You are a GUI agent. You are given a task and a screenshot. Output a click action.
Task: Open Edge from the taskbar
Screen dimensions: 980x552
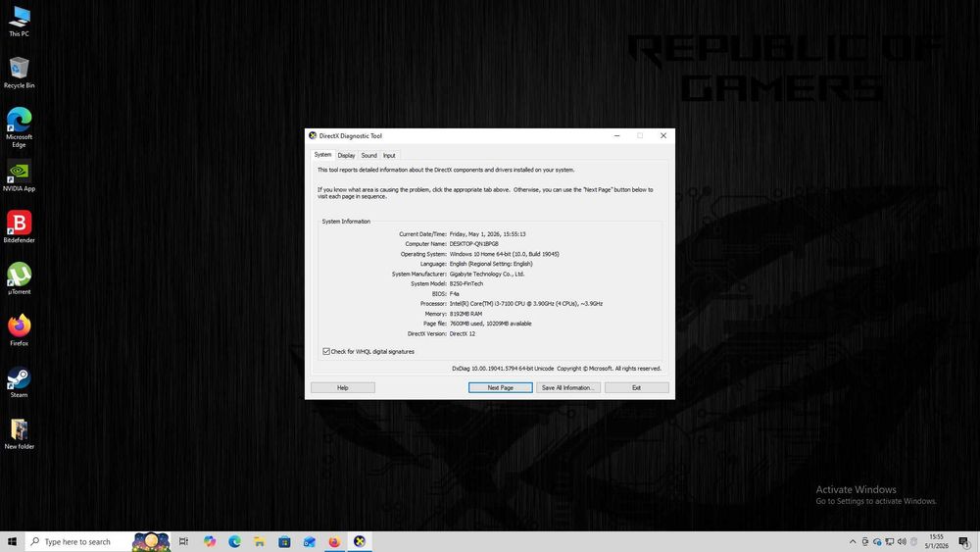234,541
